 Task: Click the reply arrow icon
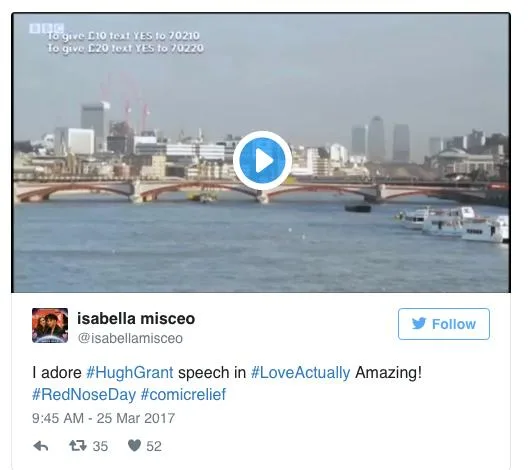(41, 446)
